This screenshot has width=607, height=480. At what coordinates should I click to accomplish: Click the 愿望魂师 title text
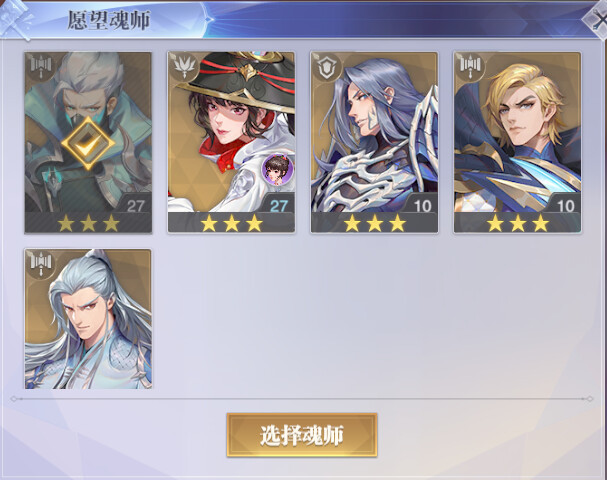[108, 20]
